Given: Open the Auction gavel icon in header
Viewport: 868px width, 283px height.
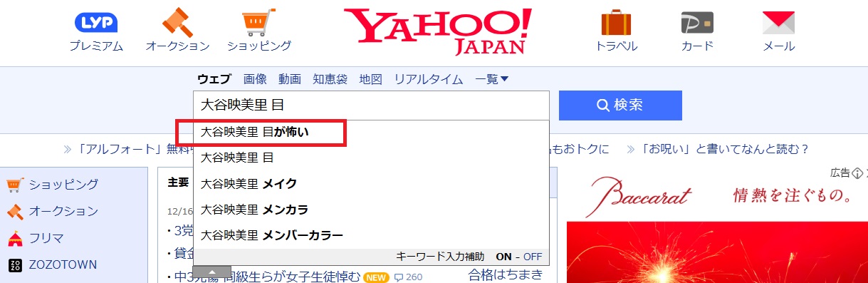Looking at the screenshot, I should tap(177, 22).
